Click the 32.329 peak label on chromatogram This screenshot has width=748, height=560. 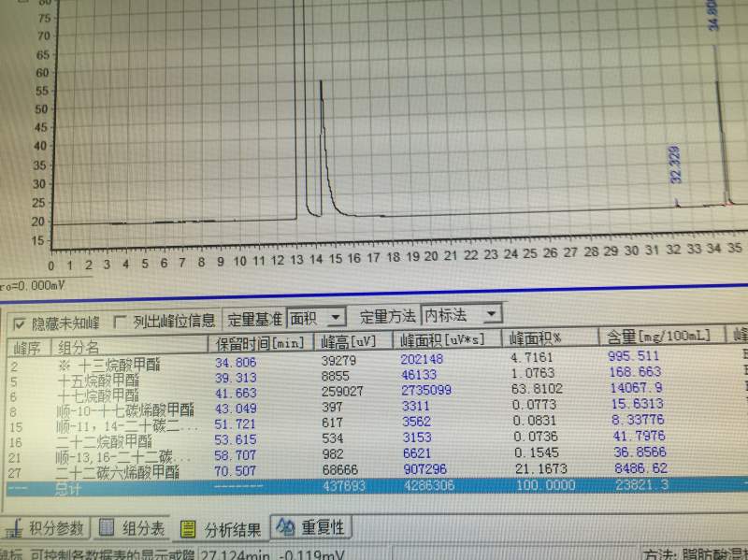point(675,165)
